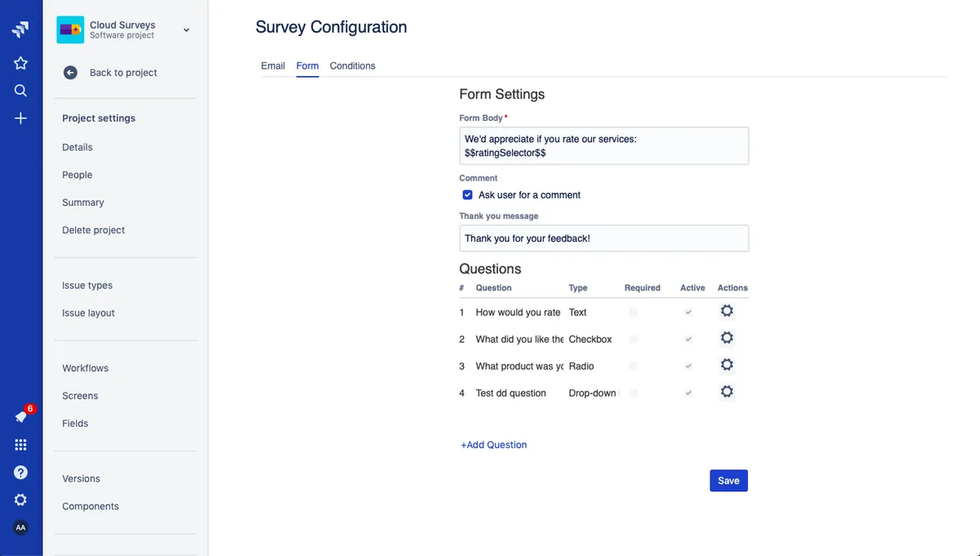Toggle Required for Test dd question

(634, 393)
